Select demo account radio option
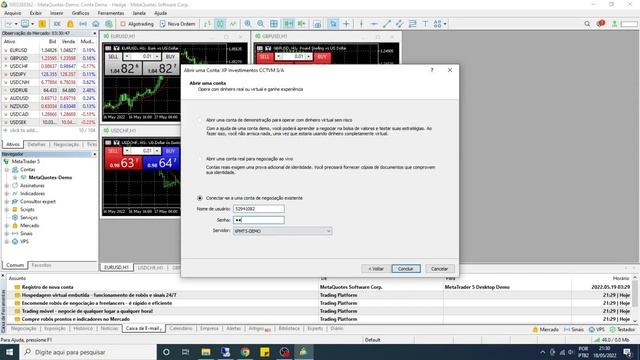Screen dimensions: 640x360 [x=200, y=120]
